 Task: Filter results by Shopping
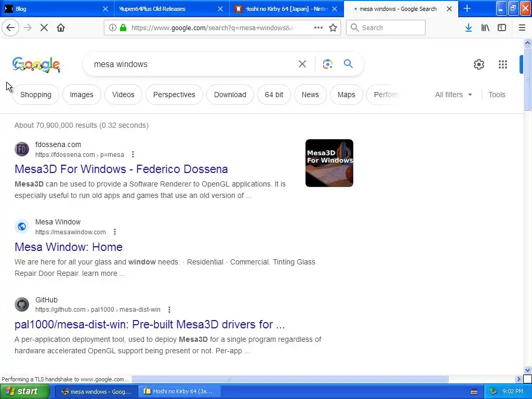point(36,95)
